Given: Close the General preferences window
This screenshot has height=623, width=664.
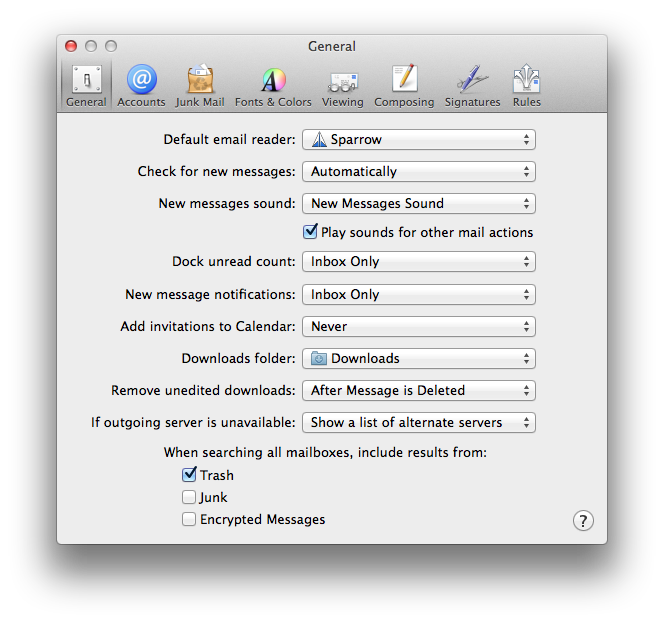Looking at the screenshot, I should point(71,46).
